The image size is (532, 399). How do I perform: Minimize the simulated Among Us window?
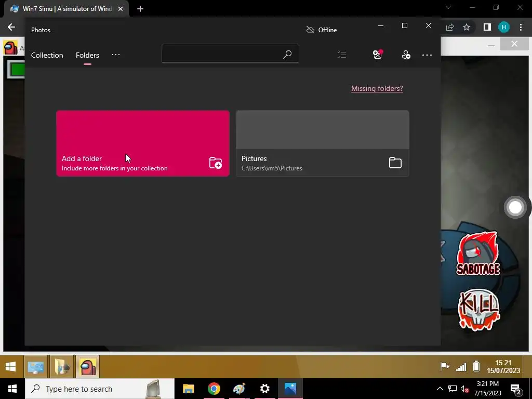(x=490, y=45)
